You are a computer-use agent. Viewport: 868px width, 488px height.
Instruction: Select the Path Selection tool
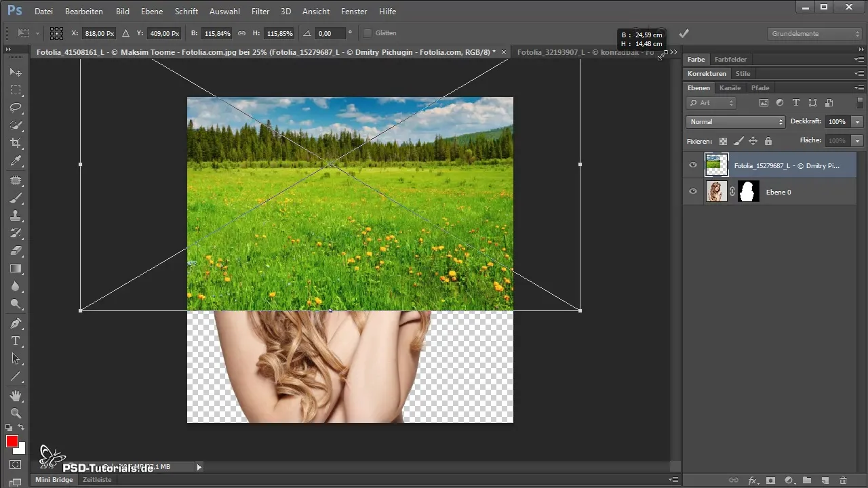16,359
